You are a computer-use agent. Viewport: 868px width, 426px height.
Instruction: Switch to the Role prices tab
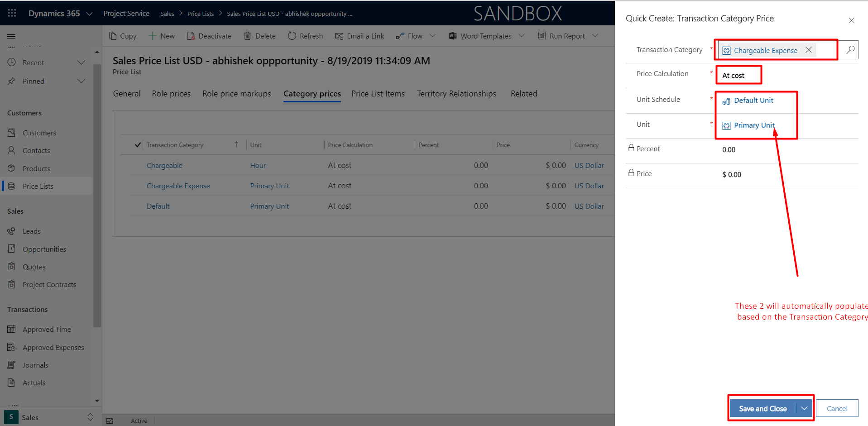pyautogui.click(x=171, y=94)
